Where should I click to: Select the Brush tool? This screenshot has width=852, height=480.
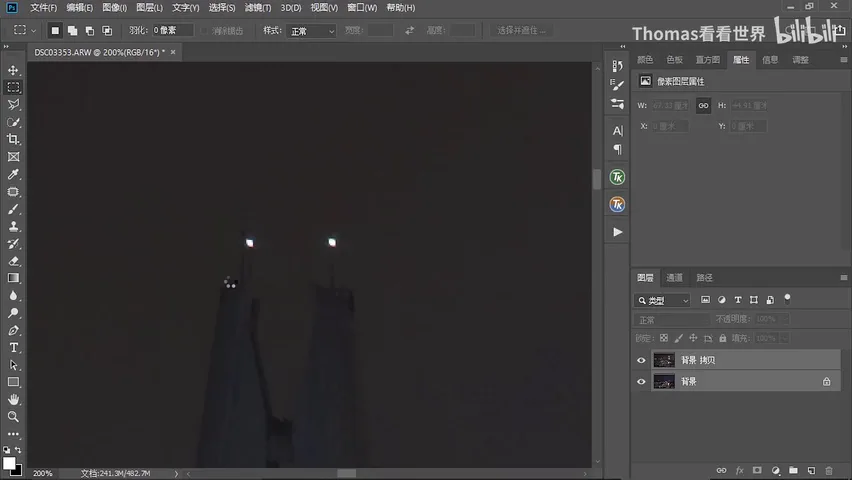coord(14,209)
